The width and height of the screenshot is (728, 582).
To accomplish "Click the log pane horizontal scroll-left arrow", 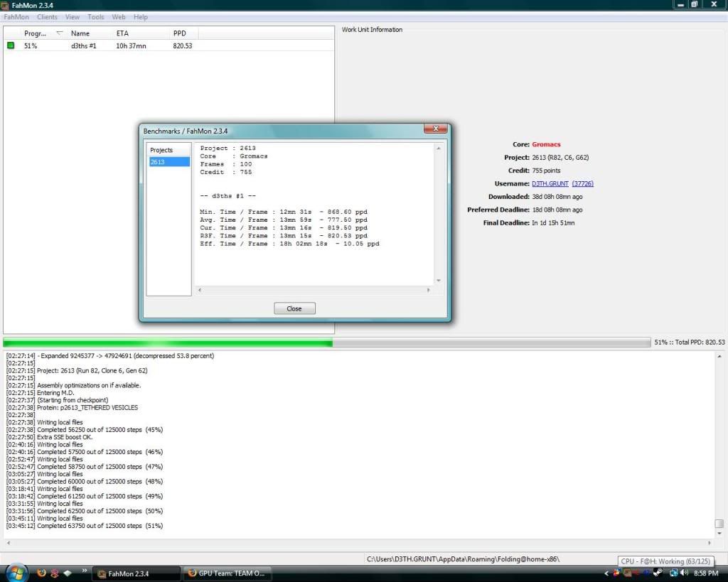I will pyautogui.click(x=9, y=542).
